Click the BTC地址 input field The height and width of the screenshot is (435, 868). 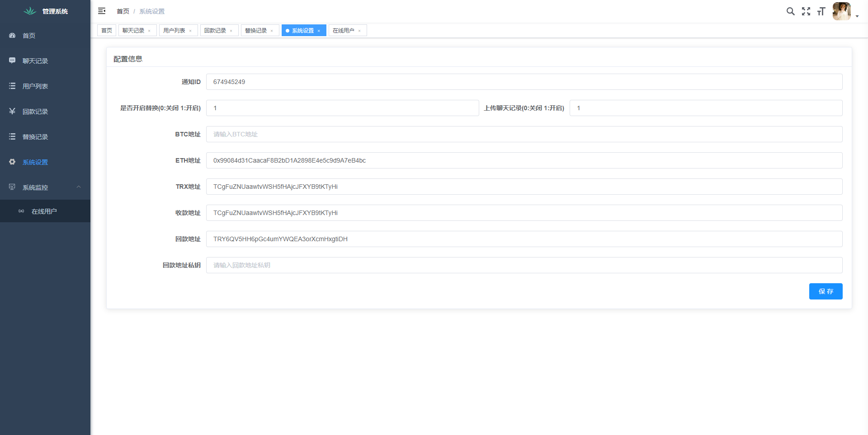pyautogui.click(x=524, y=134)
